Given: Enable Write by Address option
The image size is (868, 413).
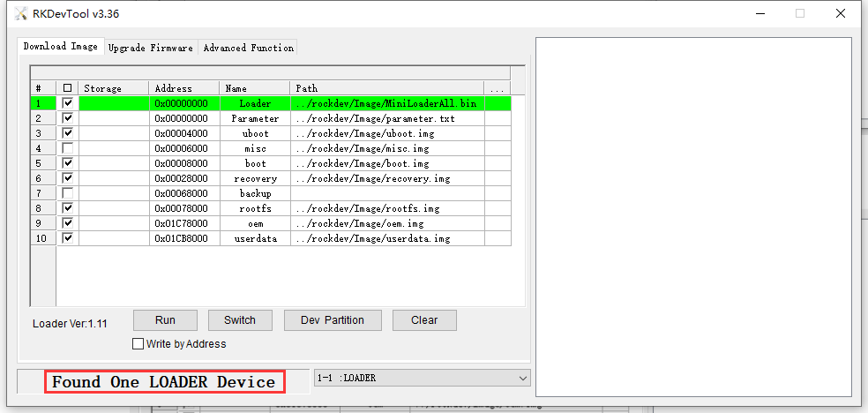Looking at the screenshot, I should 138,344.
